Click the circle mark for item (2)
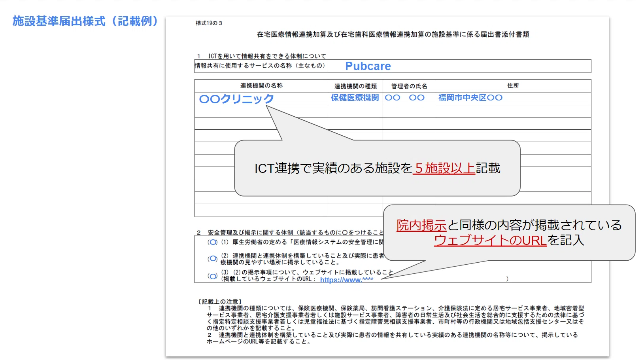 [x=213, y=259]
